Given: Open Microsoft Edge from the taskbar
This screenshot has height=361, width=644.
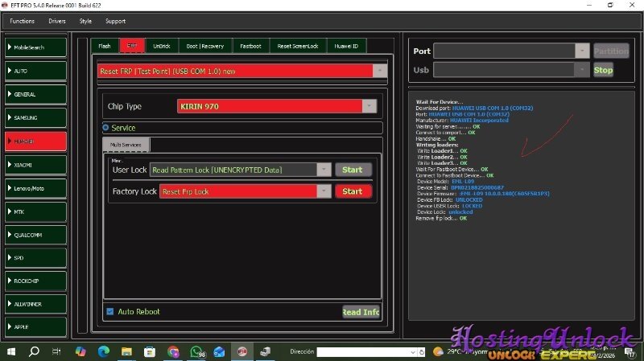Looking at the screenshot, I should pyautogui.click(x=103, y=351).
